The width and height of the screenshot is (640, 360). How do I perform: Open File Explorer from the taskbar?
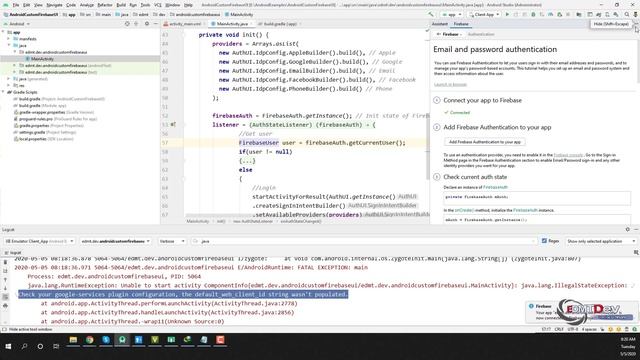click(x=73, y=340)
